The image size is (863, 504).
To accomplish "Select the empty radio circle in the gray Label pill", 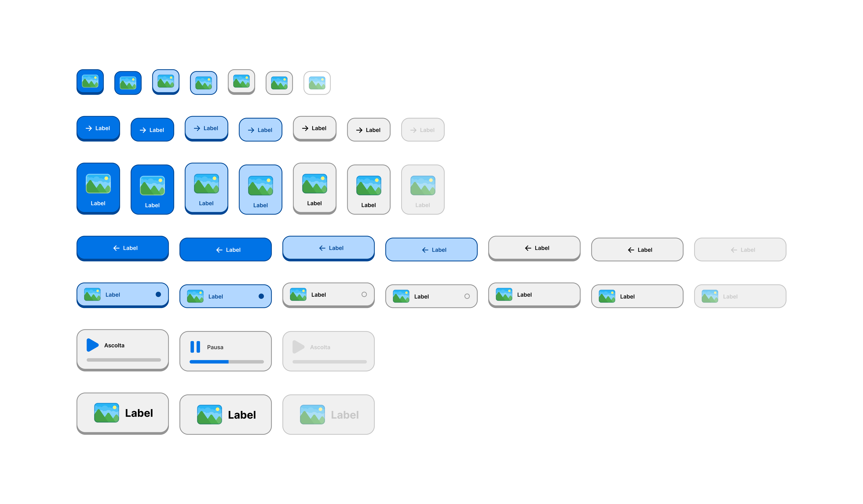I will click(364, 294).
